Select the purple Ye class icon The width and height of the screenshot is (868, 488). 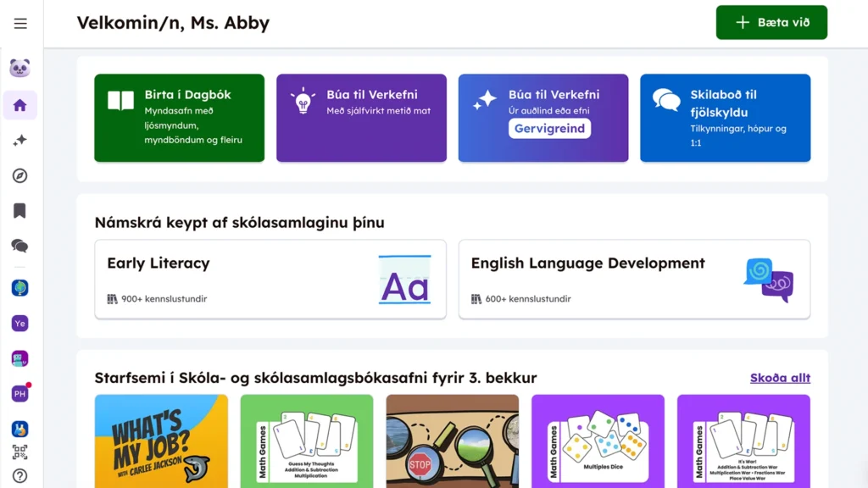(x=20, y=323)
